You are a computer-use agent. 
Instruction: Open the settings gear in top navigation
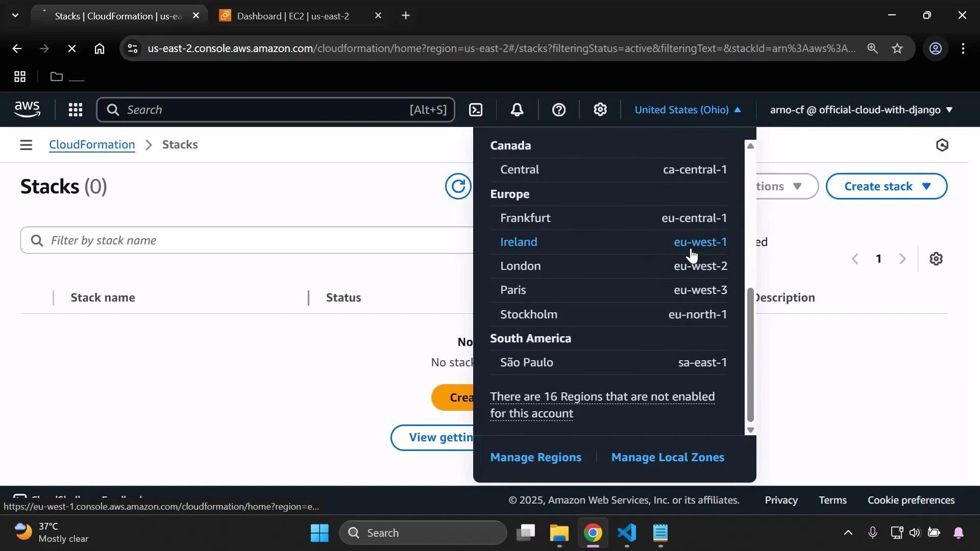coord(600,109)
